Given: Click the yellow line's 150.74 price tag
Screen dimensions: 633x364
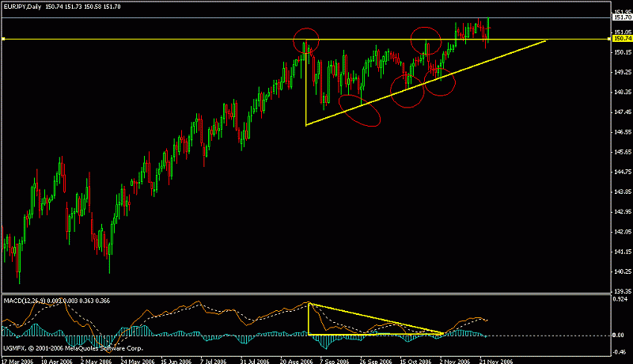Looking at the screenshot, I should tap(622, 38).
